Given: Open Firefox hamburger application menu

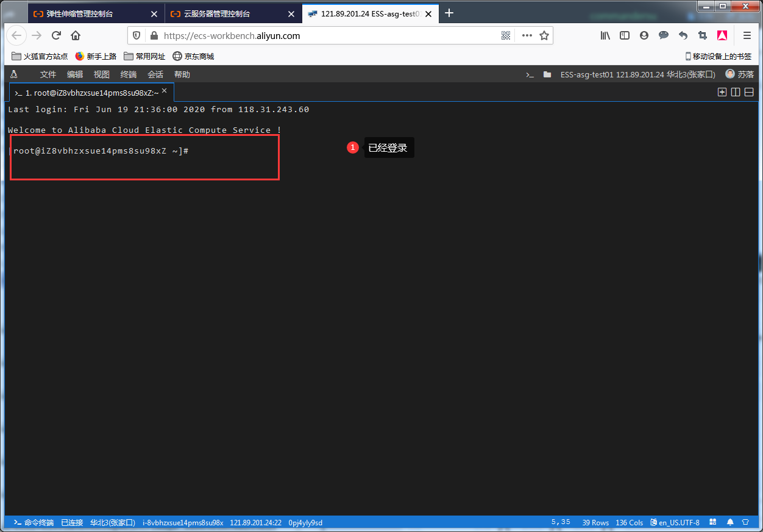Looking at the screenshot, I should (747, 35).
